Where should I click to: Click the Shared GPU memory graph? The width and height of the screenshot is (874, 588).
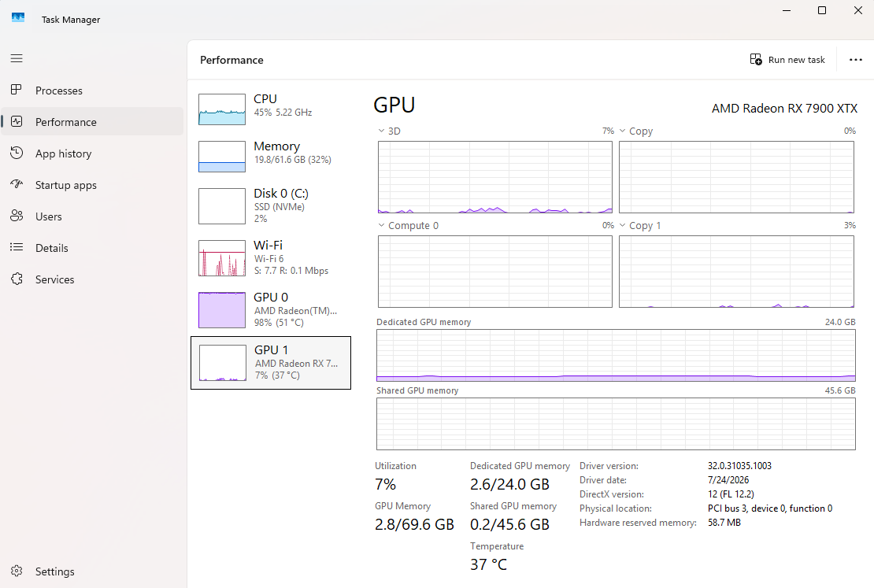[x=616, y=423]
